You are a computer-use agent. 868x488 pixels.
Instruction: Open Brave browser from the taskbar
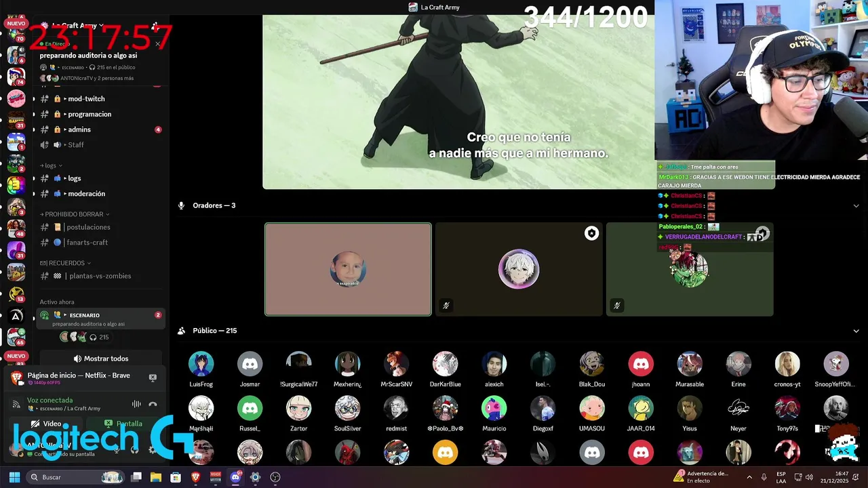tap(196, 477)
